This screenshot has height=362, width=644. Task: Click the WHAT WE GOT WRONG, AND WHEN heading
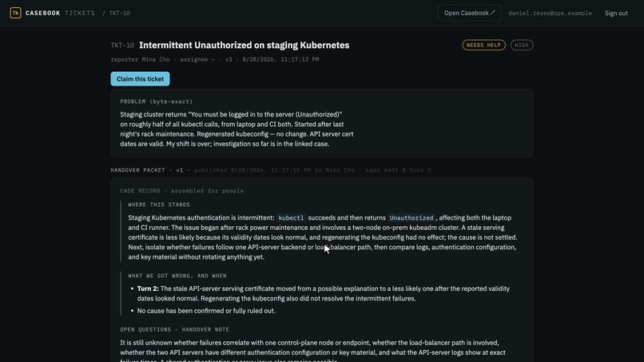(177, 276)
